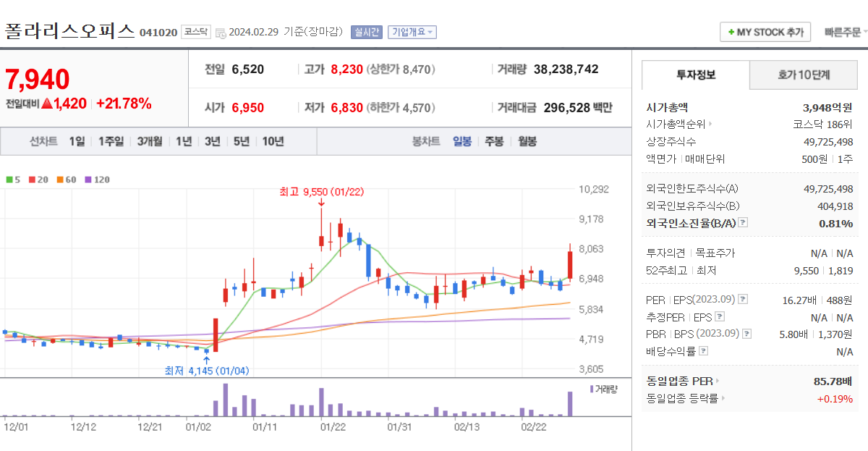Click the help icon beside PER EPS(2023.09)
Screen dimensions: 868x451
[x=743, y=300]
